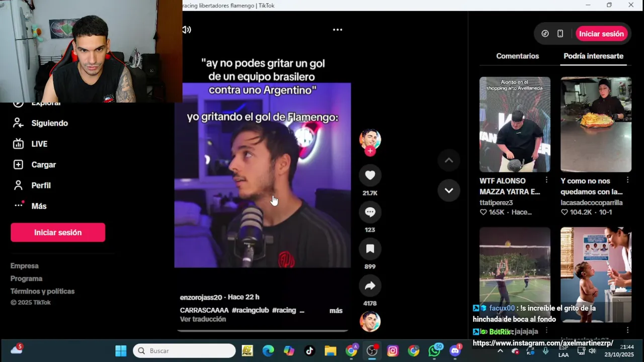Image resolution: width=644 pixels, height=362 pixels.
Task: Open WhatsApp from the taskbar
Action: tap(435, 351)
